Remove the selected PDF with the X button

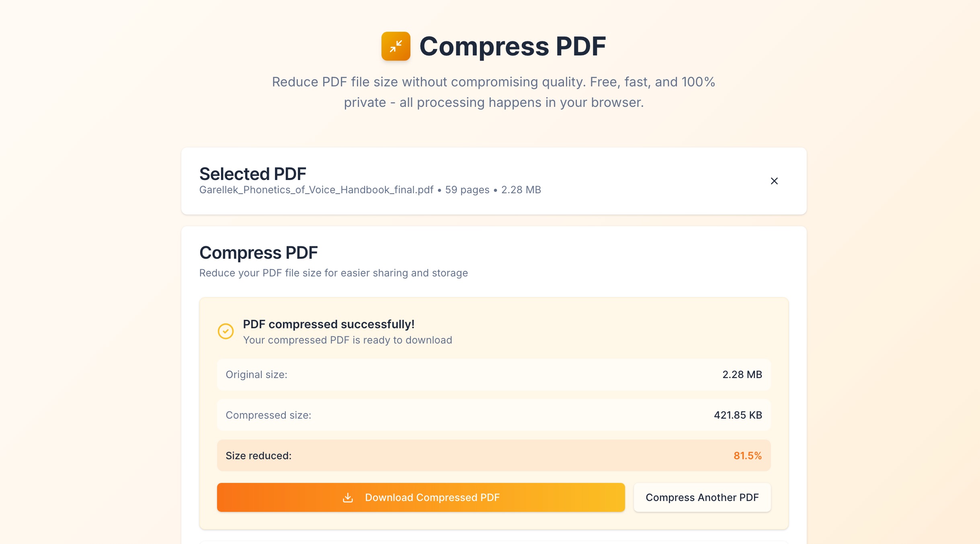point(774,181)
